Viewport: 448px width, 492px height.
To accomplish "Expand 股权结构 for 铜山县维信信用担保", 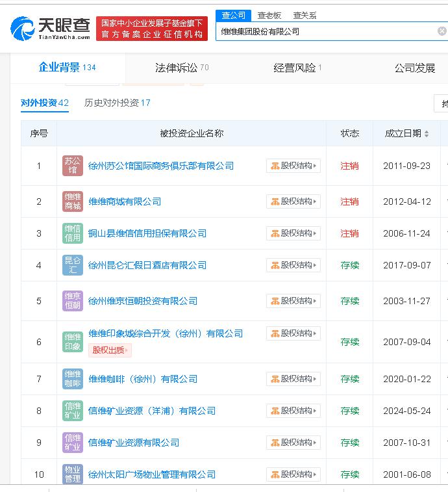I will tap(293, 233).
